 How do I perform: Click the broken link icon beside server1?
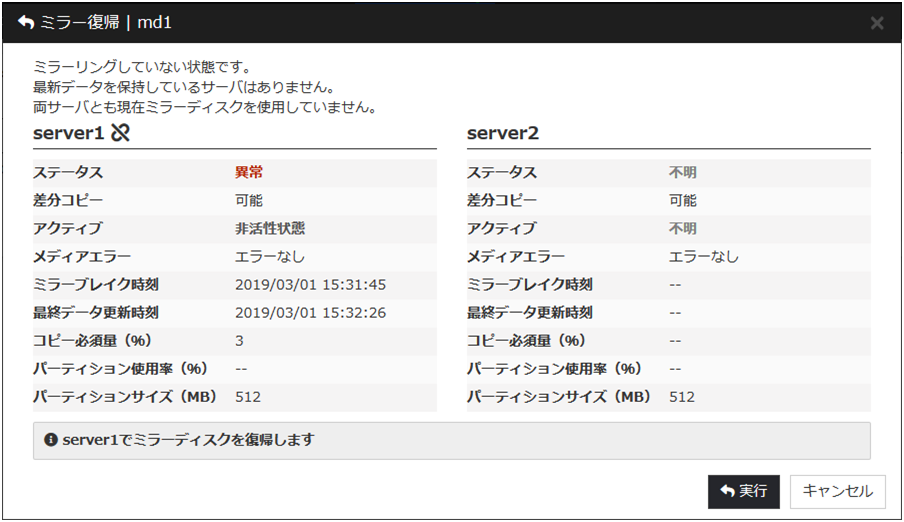click(x=120, y=132)
